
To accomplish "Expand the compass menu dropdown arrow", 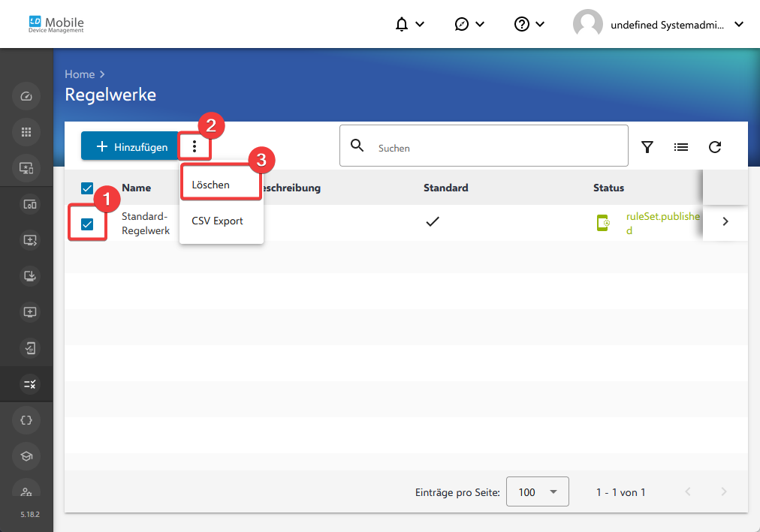I will [480, 24].
